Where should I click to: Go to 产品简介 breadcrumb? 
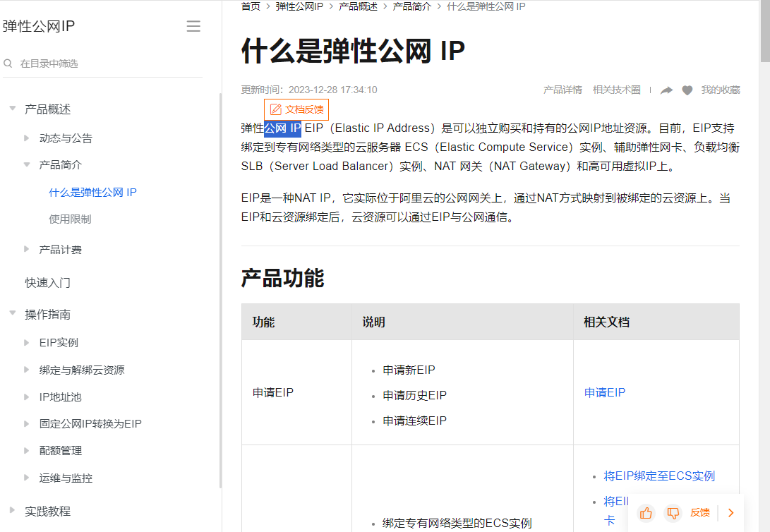(x=412, y=6)
